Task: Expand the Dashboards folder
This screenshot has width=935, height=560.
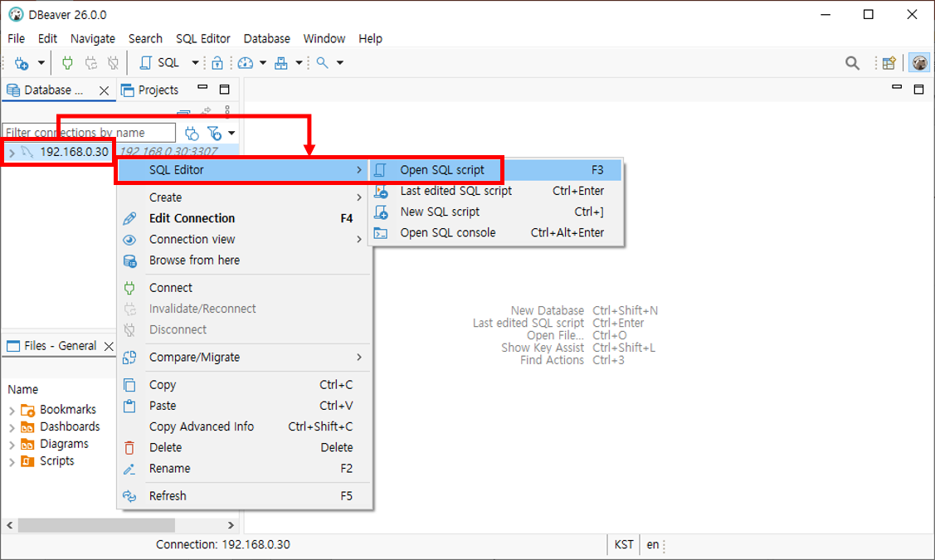Action: point(12,427)
